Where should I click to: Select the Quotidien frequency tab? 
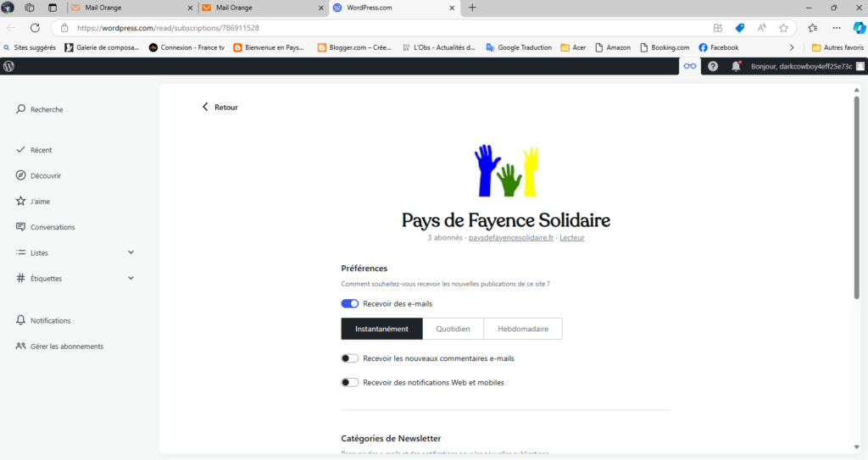tap(453, 329)
